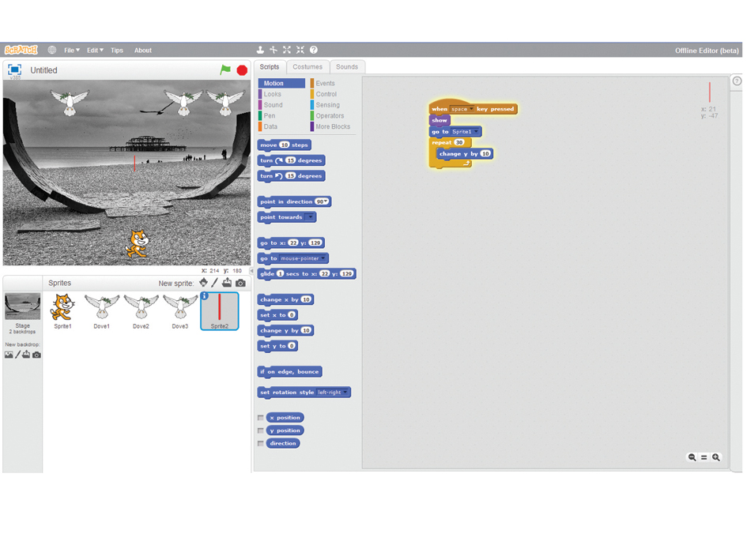Screen dimensions: 747x560
Task: Paint a new backdrop
Action: (17, 355)
